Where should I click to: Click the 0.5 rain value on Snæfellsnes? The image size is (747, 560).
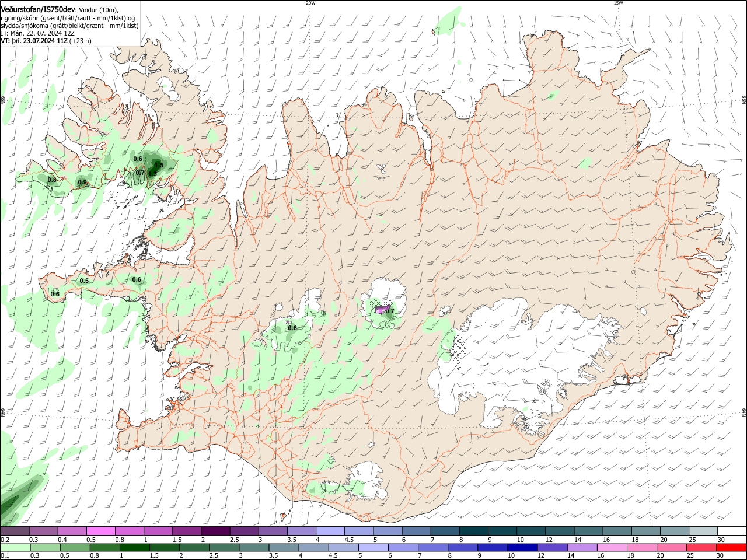[84, 281]
